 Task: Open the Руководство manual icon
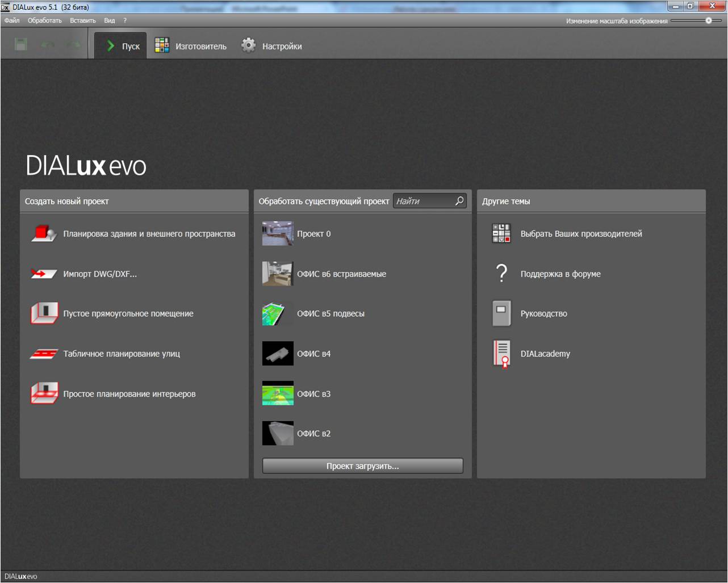501,313
